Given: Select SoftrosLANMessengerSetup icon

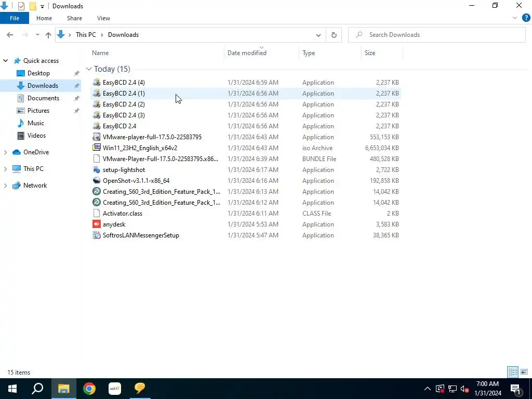Looking at the screenshot, I should coord(97,235).
